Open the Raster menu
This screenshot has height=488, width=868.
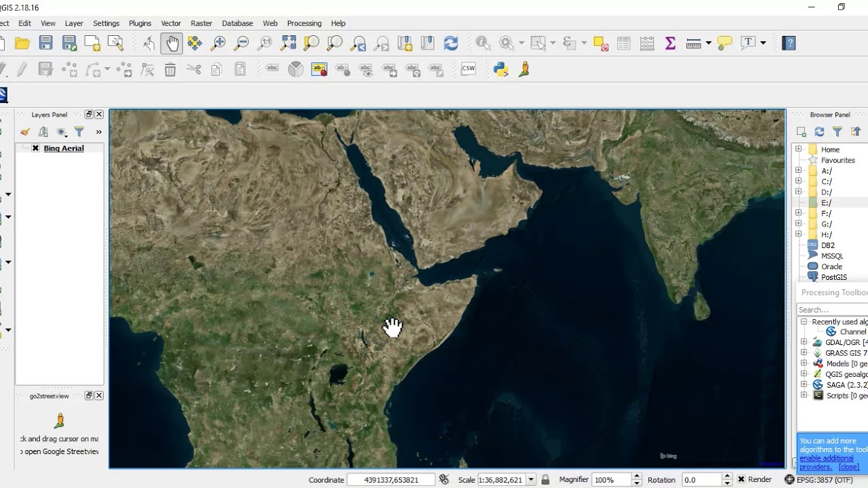tap(201, 23)
